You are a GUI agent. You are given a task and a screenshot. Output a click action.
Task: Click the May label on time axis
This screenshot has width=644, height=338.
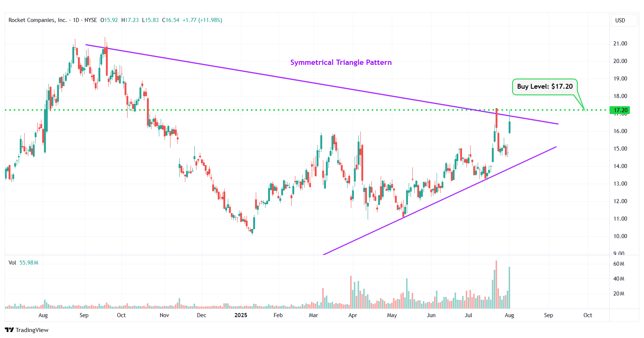[392, 315]
